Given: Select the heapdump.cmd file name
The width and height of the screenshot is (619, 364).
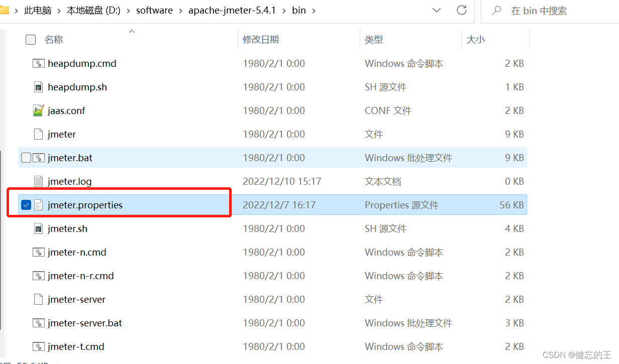Looking at the screenshot, I should click(82, 63).
